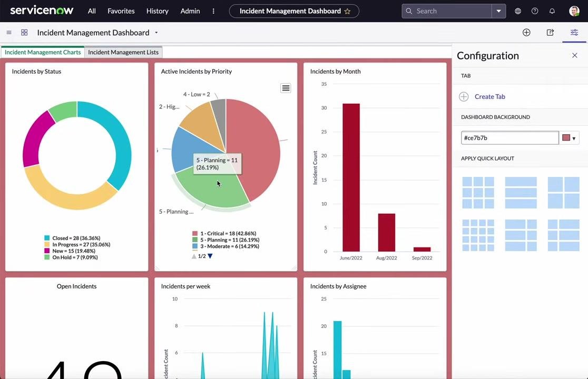Apply the wide-left narrow-right quick layout
The image size is (588, 379).
pyautogui.click(x=521, y=235)
